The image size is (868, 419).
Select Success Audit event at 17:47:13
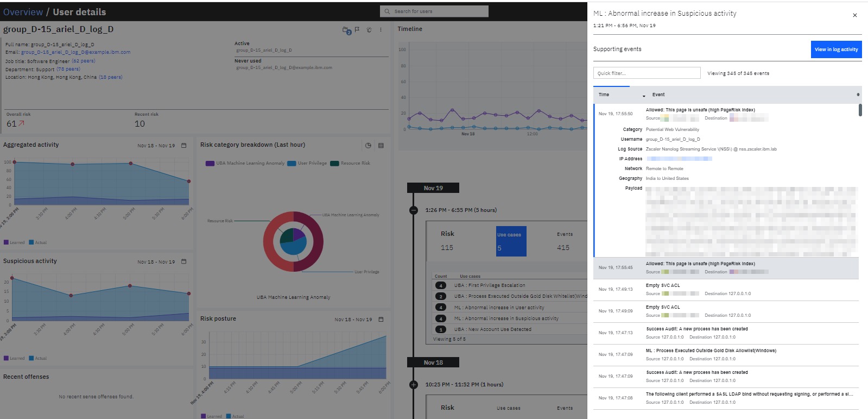(x=726, y=333)
